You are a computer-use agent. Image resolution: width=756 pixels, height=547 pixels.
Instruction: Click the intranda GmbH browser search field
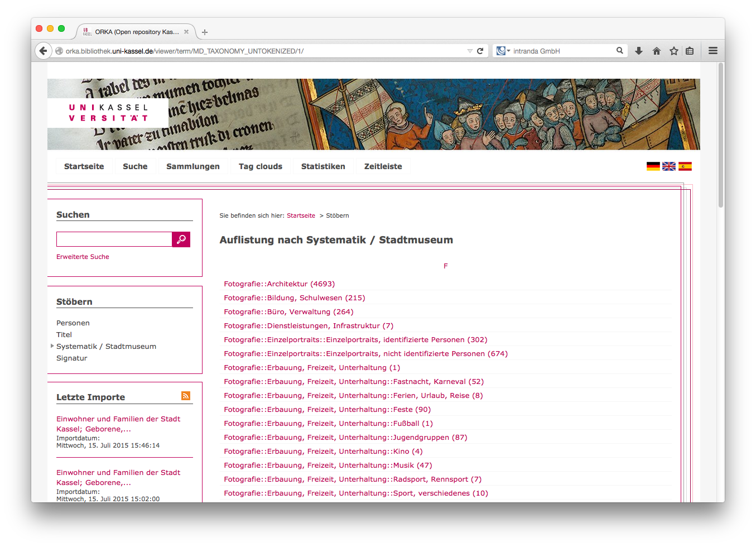pos(562,51)
